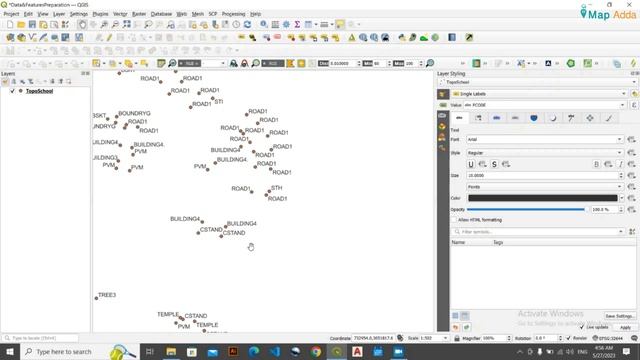Open the color swatch dropdown arrow

622,198
